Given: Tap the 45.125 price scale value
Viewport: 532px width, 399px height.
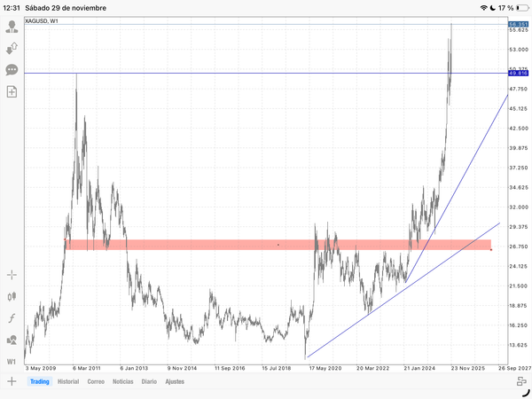Looking at the screenshot, I should 519,109.
